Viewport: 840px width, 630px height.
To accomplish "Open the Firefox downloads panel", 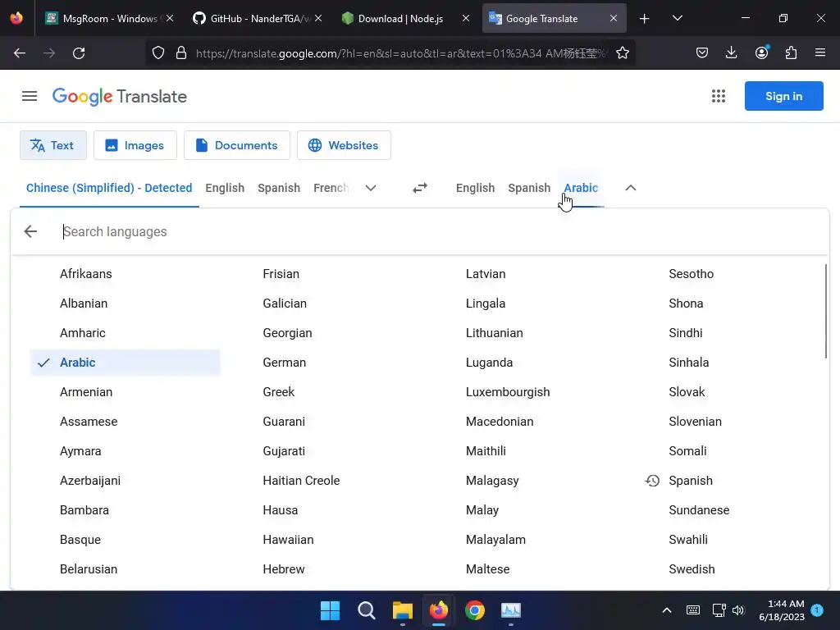I will click(731, 53).
